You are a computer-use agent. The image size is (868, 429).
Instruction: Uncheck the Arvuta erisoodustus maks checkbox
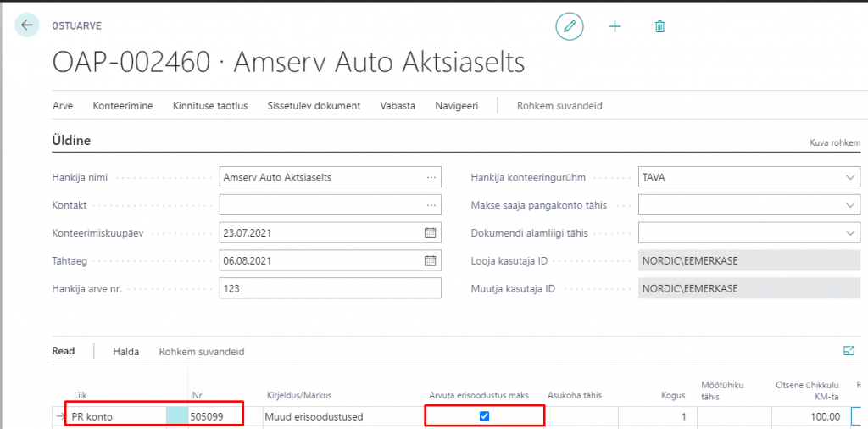[x=484, y=416]
